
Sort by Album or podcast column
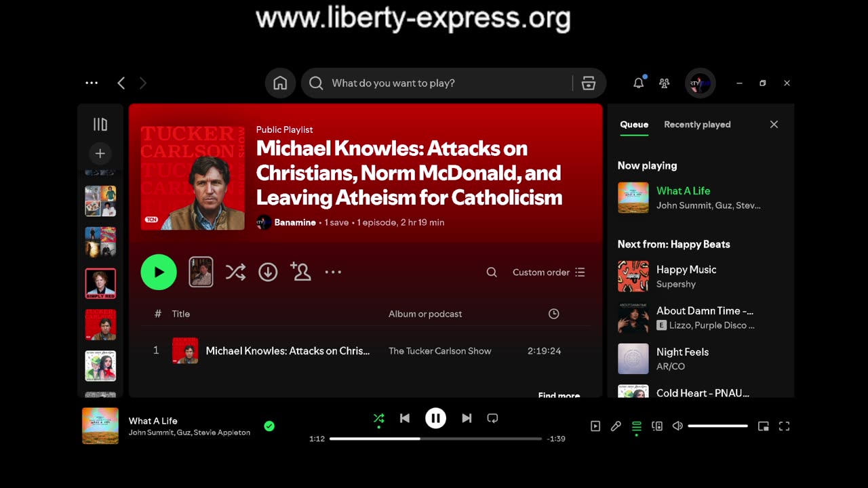(x=425, y=314)
